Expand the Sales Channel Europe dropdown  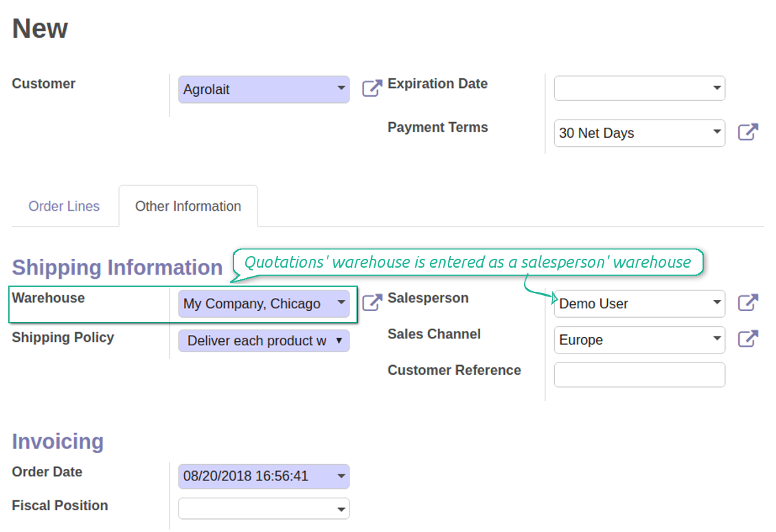(717, 338)
